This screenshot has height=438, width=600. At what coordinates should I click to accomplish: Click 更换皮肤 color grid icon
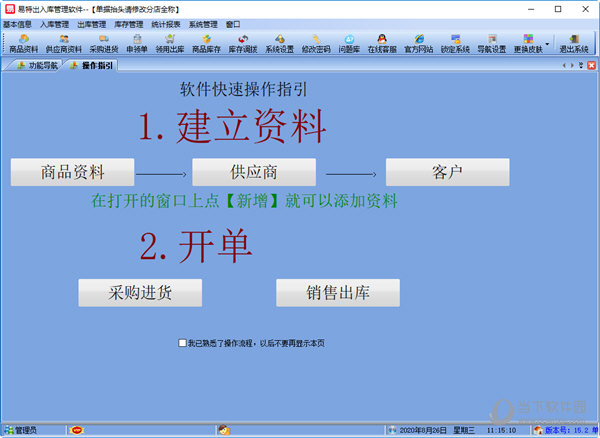click(x=528, y=39)
